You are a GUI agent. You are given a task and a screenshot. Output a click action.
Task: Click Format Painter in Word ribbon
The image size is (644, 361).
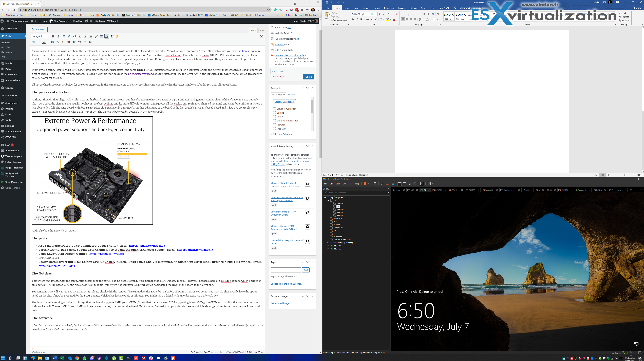tap(339, 21)
